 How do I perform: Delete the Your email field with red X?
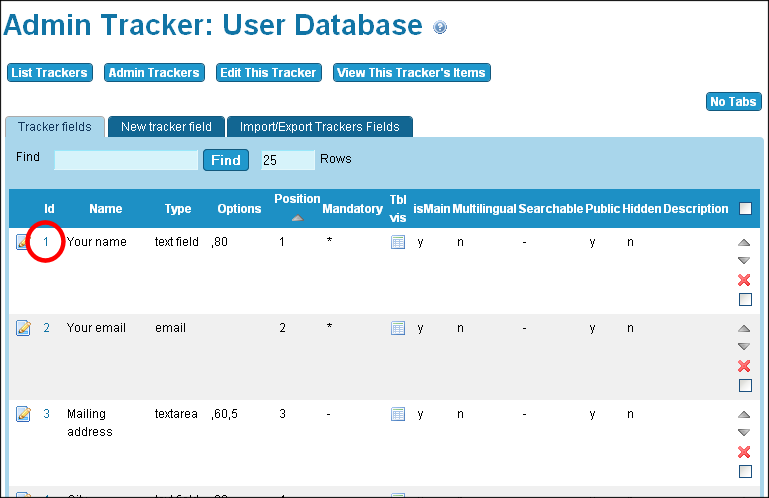pyautogui.click(x=744, y=366)
